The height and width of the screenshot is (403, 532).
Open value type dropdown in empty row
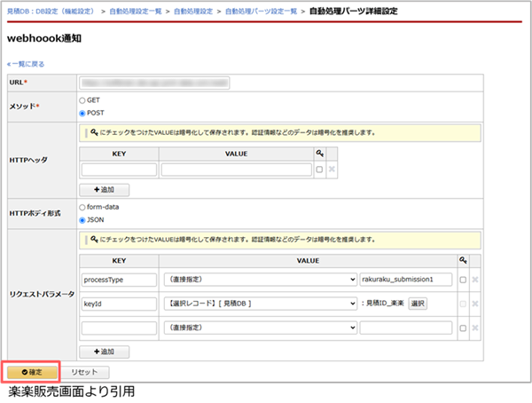pyautogui.click(x=259, y=328)
